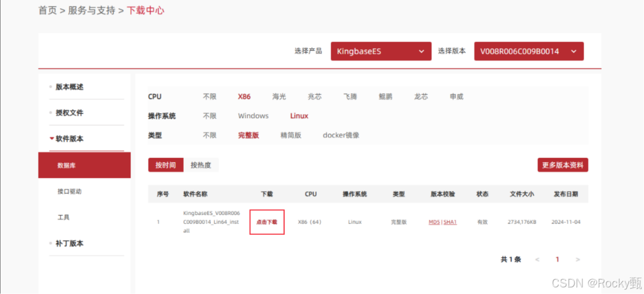Image resolution: width=644 pixels, height=294 pixels.
Task: Click the 软件名称 column header
Action: click(195, 194)
